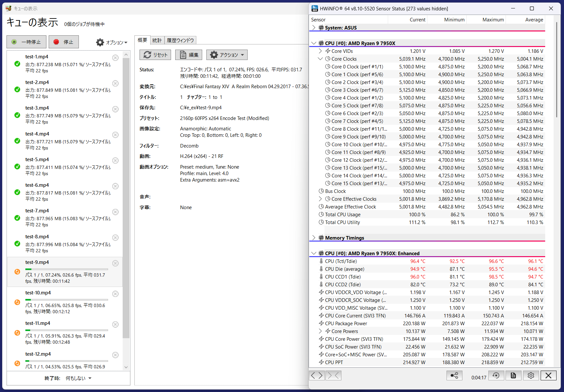Select CPU CCD1 (Tdie) row
This screenshot has height=392, width=564.
pos(427,277)
